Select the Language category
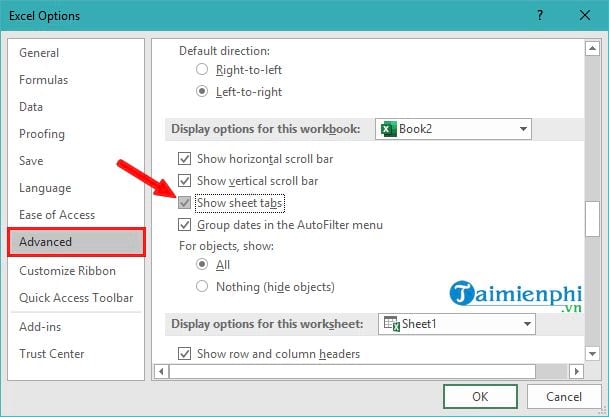609x417 pixels. point(45,188)
